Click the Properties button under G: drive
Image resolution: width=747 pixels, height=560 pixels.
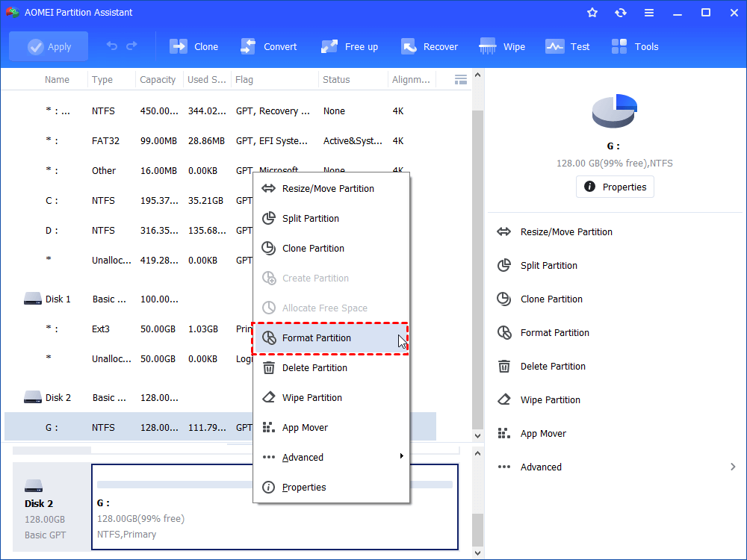point(615,187)
